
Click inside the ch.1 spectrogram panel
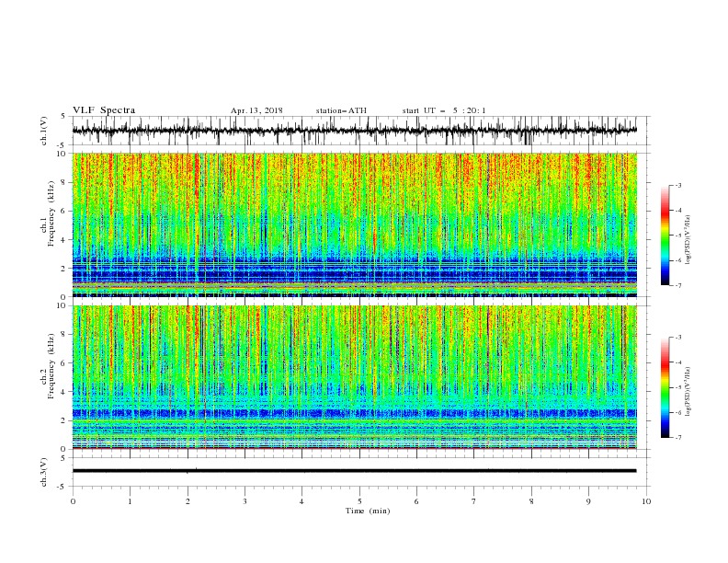(x=354, y=224)
